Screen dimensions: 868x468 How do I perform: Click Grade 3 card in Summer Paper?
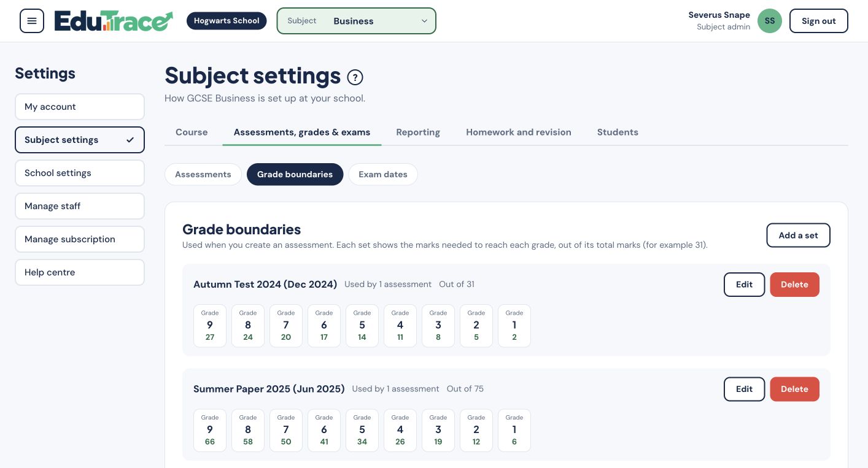(x=438, y=431)
